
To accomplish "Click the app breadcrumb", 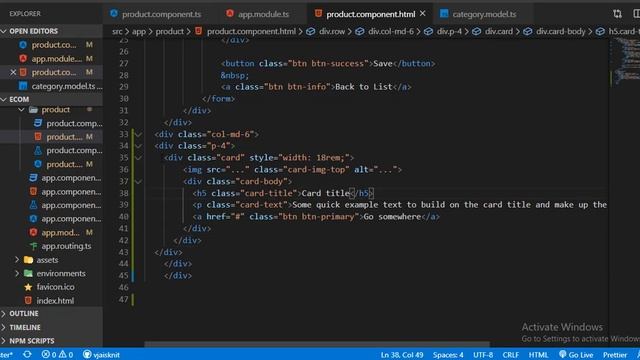I will [139, 31].
